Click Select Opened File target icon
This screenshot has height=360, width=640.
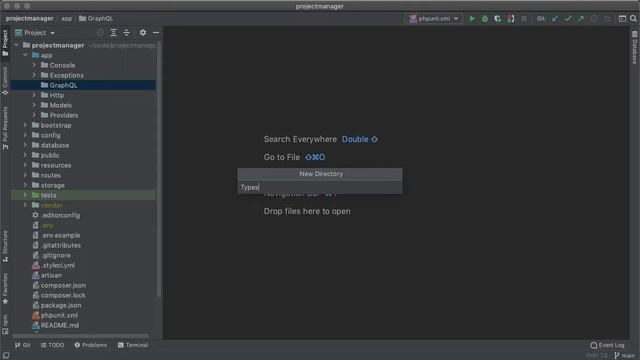(100, 33)
